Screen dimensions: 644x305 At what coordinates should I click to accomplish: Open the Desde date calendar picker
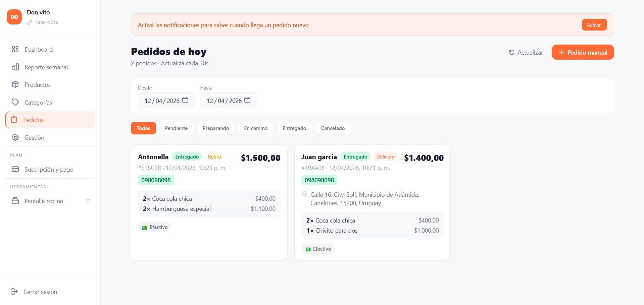click(x=185, y=100)
